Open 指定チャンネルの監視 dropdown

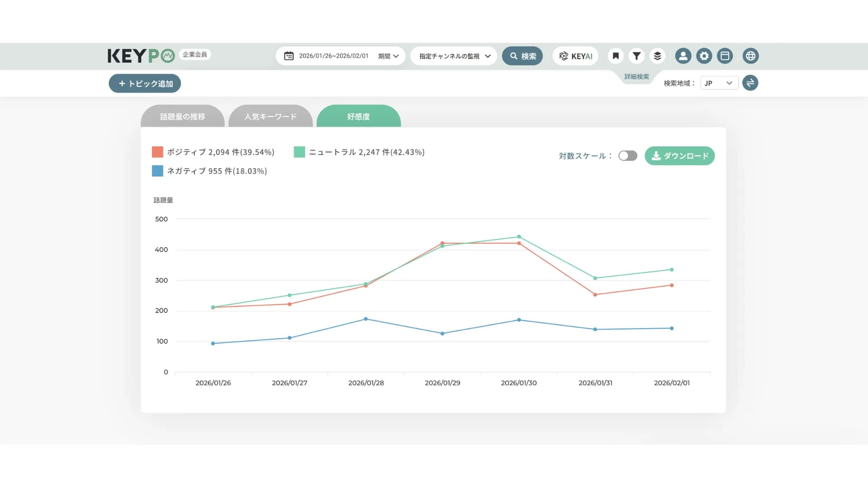click(x=454, y=56)
